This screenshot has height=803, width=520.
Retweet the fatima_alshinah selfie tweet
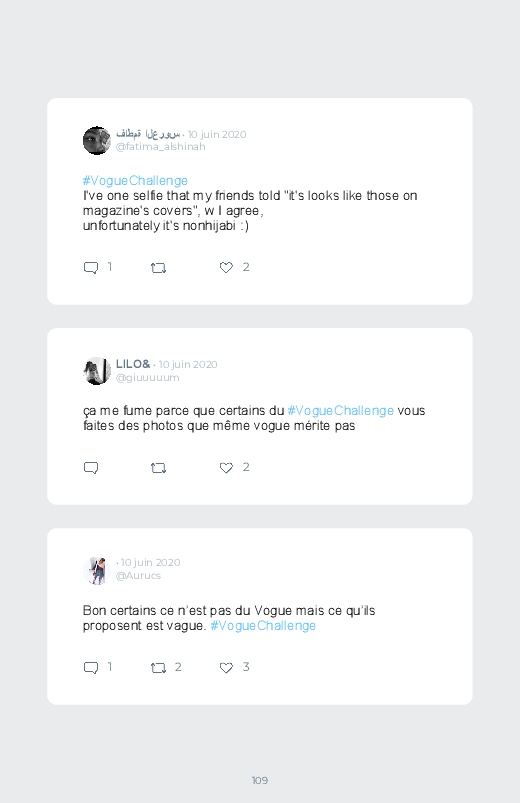pyautogui.click(x=158, y=268)
